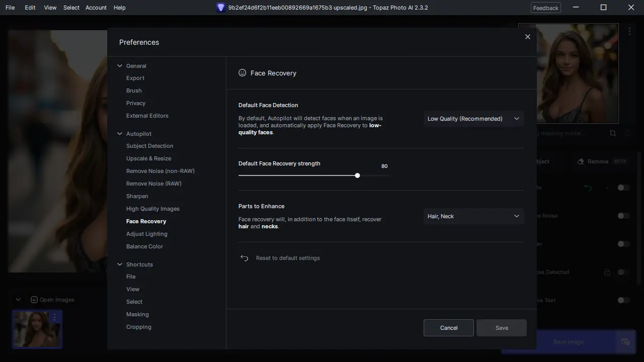Viewport: 644px width, 362px height.
Task: Open the Hair, Neck parts dropdown
Action: click(x=473, y=216)
